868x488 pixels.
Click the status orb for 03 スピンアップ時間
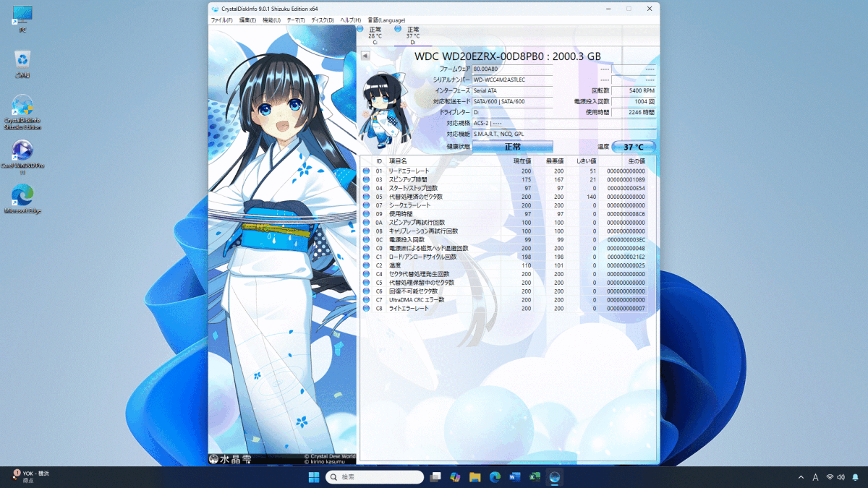click(366, 180)
